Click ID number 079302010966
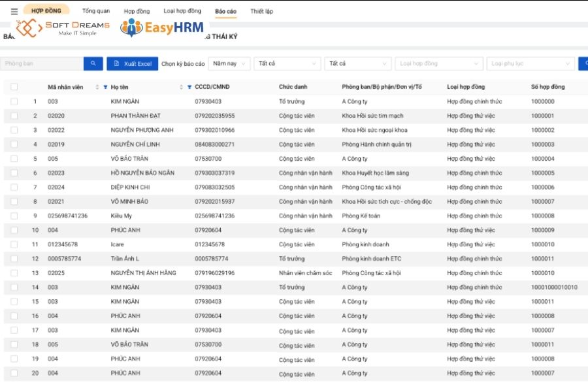Viewport: 588px width, 392px height. tap(214, 130)
